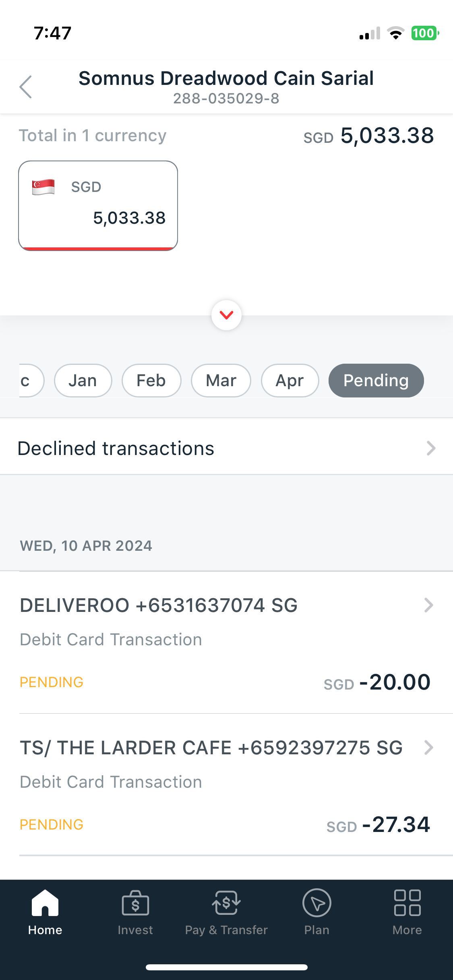453x980 pixels.
Task: Open the More grid icon
Action: pyautogui.click(x=407, y=903)
